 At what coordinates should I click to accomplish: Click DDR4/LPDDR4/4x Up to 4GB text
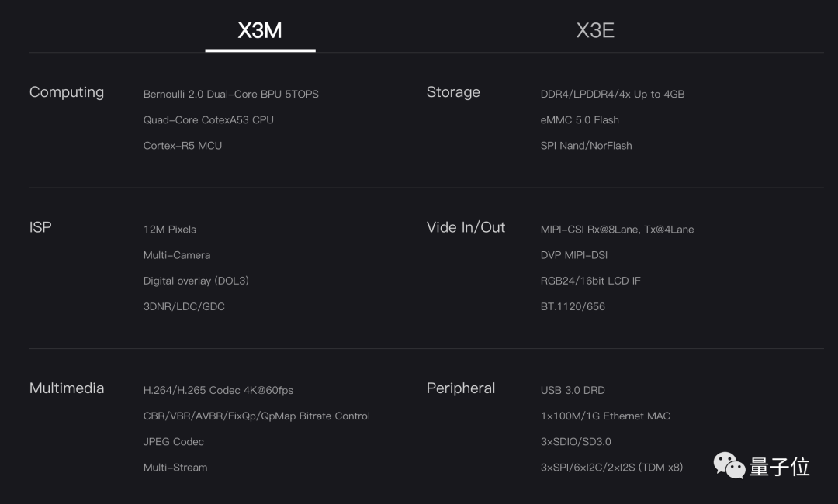(612, 94)
